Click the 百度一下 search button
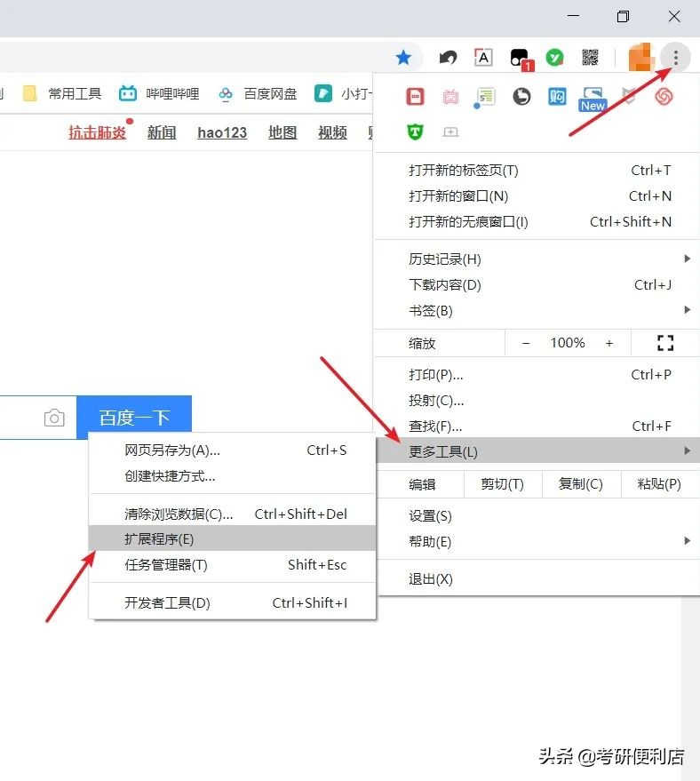This screenshot has height=781, width=700. pyautogui.click(x=134, y=418)
